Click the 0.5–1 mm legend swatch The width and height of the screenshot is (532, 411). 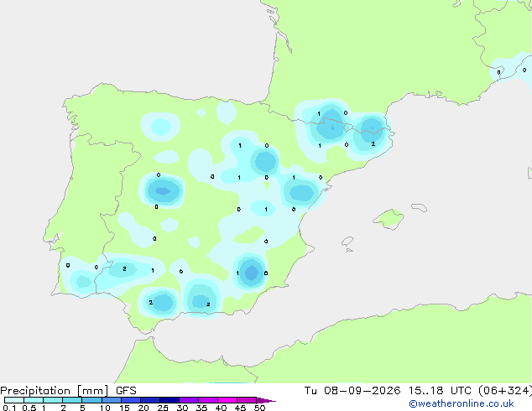(34, 400)
